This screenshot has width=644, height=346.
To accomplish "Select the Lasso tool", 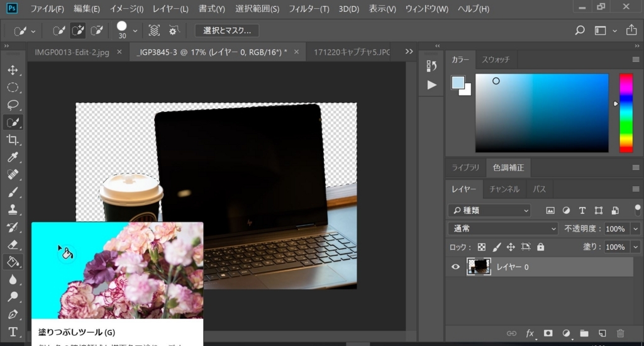I will click(x=13, y=105).
